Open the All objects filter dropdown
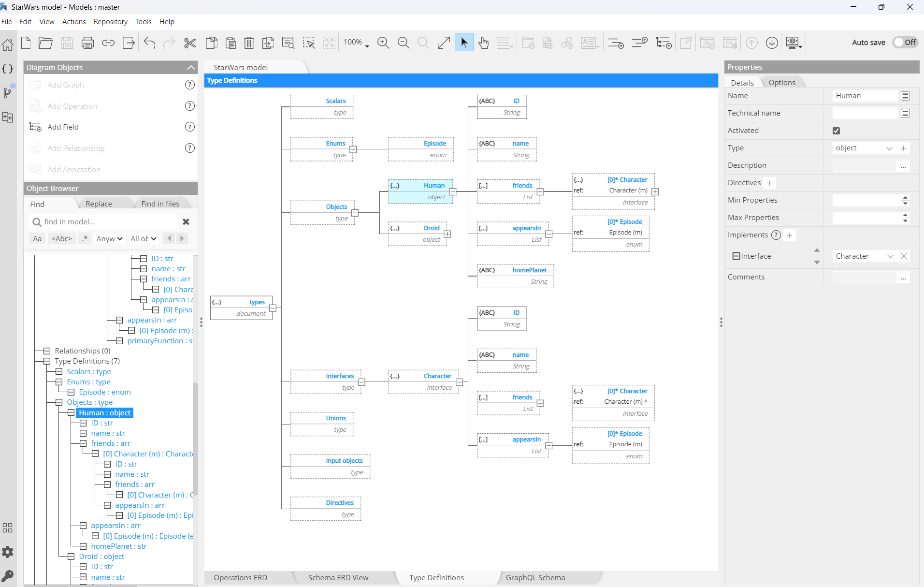This screenshot has height=587, width=924. (144, 238)
